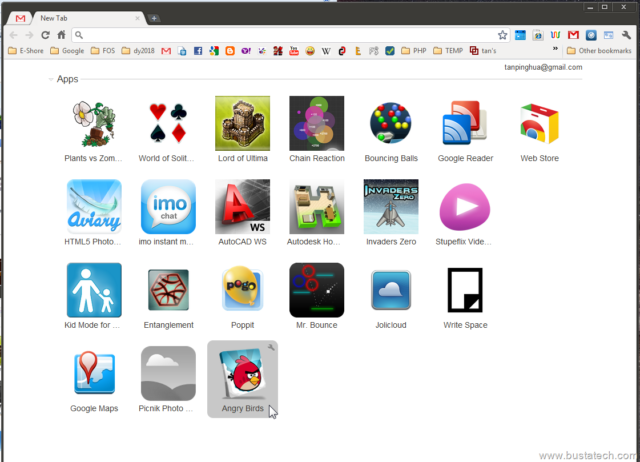640x462 pixels.
Task: Click the Facebook bookmark icon
Action: click(x=198, y=51)
